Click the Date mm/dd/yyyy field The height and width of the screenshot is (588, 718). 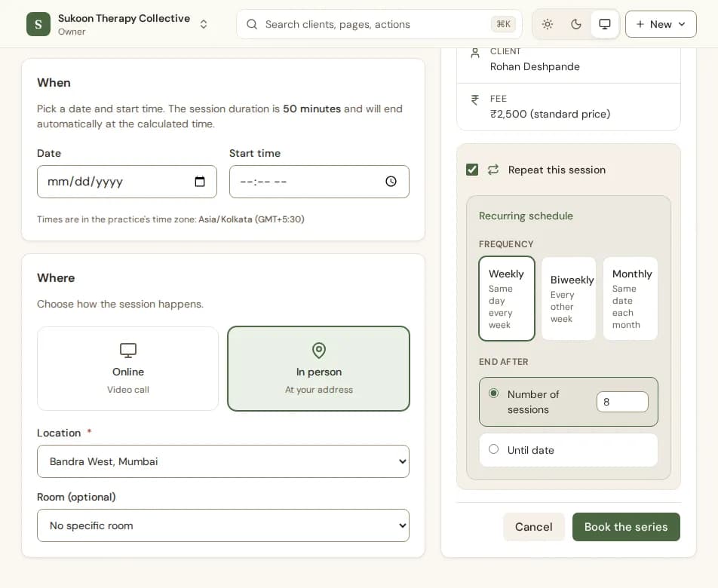click(127, 182)
